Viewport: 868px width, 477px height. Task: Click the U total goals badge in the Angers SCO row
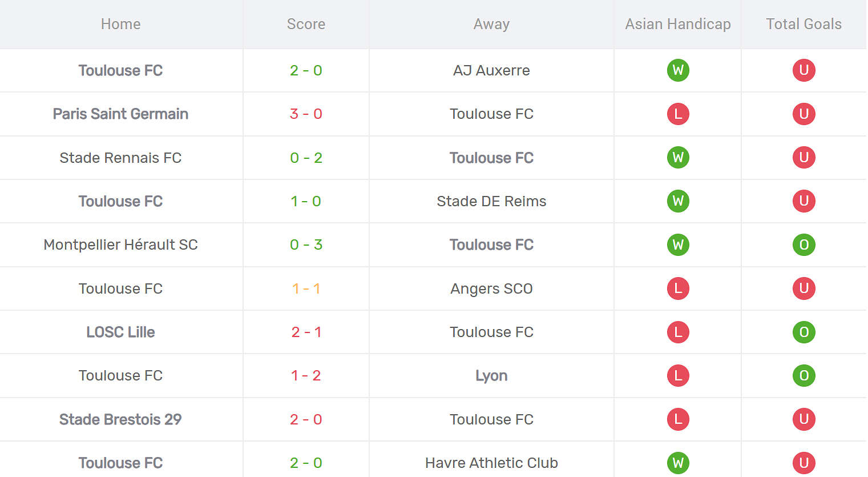point(804,288)
